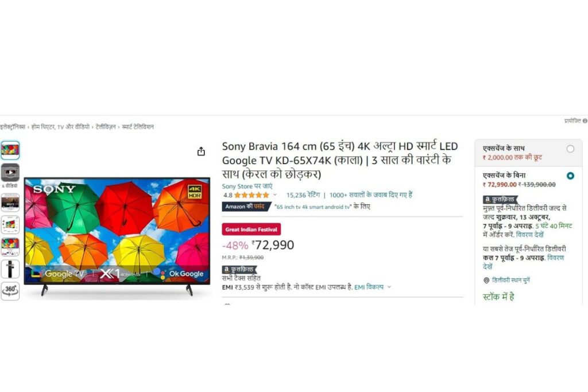Open the 360 degree view icon
This screenshot has height=392, width=588.
pyautogui.click(x=10, y=291)
